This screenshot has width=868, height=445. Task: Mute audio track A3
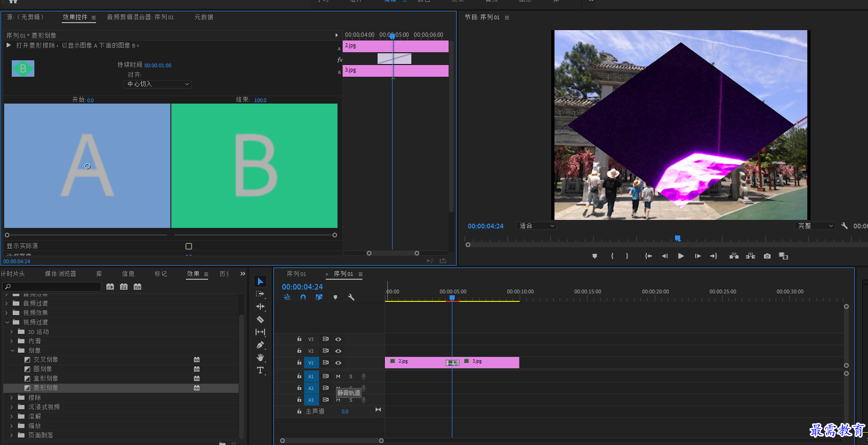[x=338, y=400]
